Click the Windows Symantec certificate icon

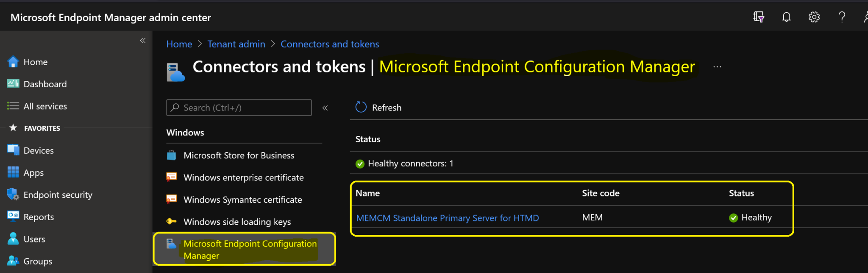[x=171, y=199]
